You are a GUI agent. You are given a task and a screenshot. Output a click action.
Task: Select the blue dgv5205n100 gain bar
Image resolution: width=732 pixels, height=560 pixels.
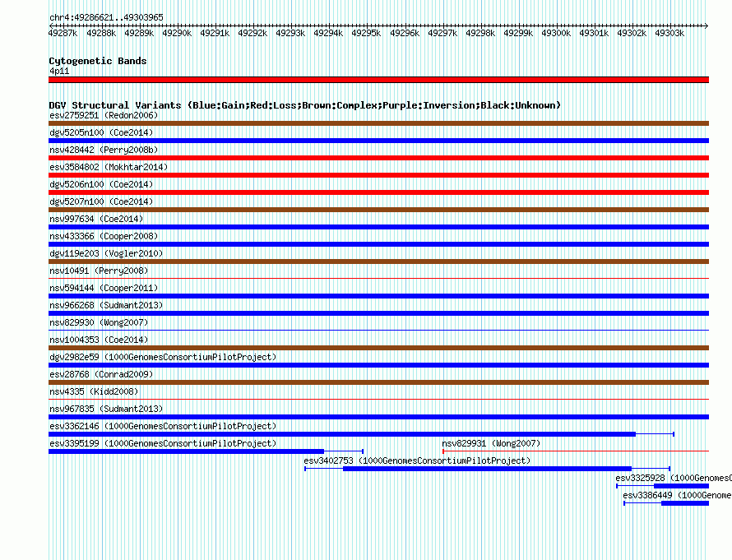coord(378,141)
